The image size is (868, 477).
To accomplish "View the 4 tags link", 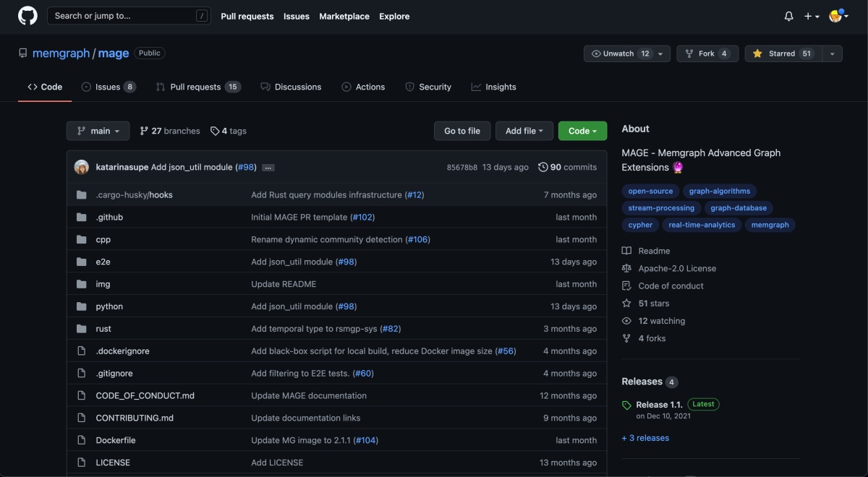I will [229, 131].
